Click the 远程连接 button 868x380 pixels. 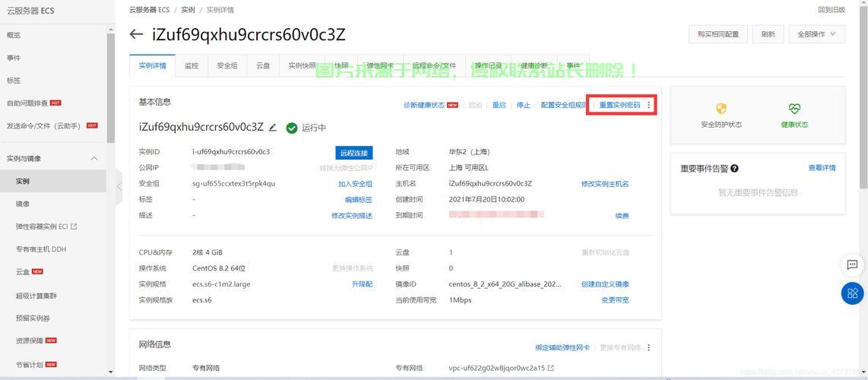coord(354,153)
